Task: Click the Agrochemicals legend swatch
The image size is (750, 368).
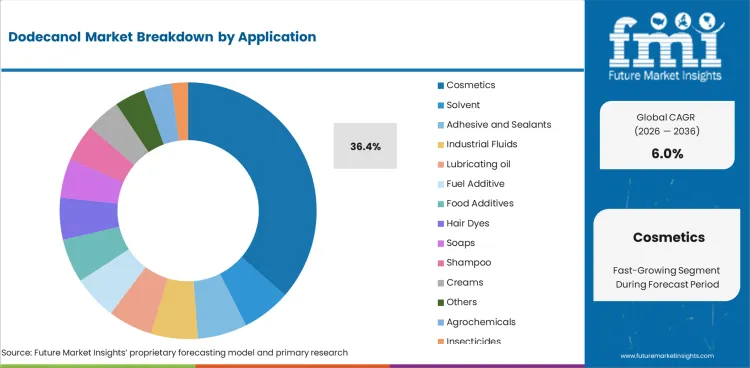Action: click(441, 322)
